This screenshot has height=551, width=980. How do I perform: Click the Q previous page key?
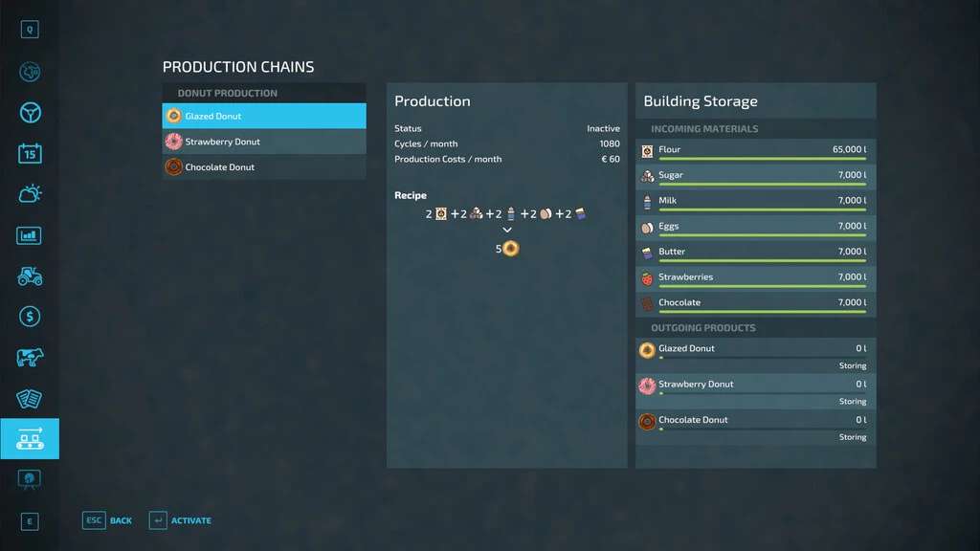(30, 30)
